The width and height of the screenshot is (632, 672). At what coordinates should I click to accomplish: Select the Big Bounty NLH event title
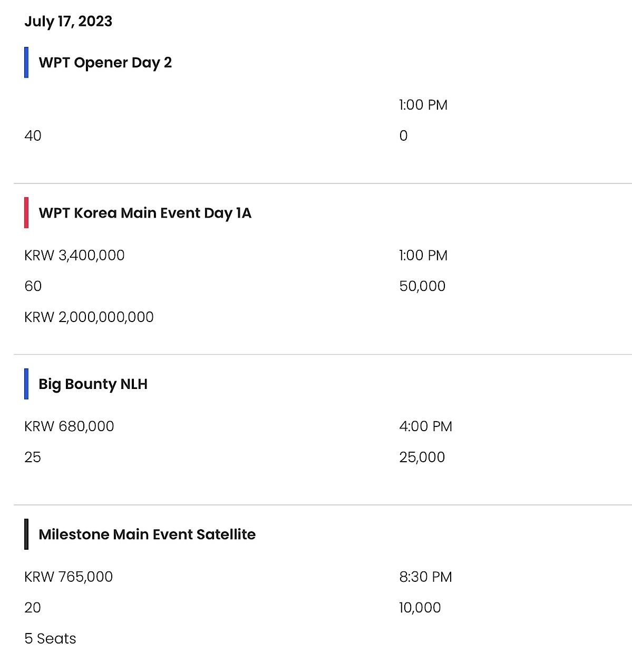[93, 384]
